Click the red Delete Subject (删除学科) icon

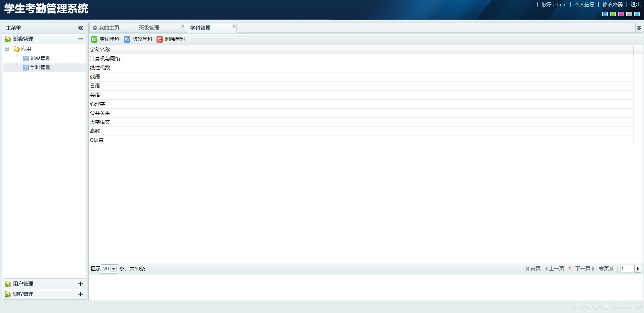[160, 39]
